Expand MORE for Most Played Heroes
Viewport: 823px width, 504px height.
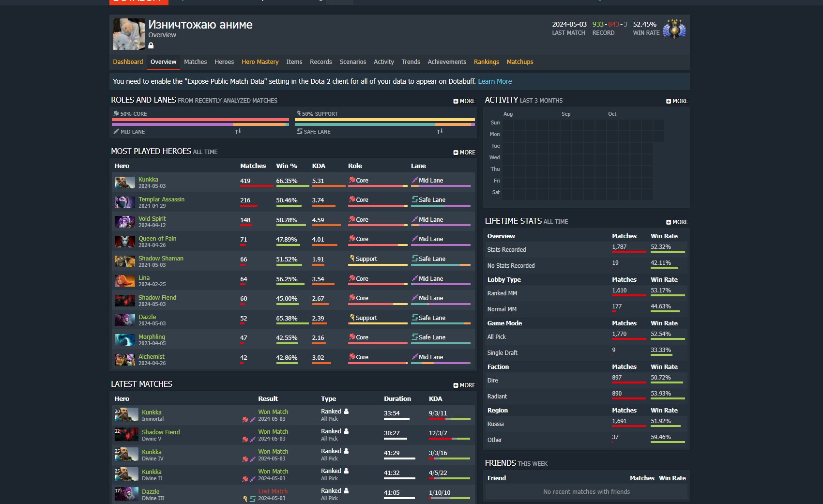(464, 153)
